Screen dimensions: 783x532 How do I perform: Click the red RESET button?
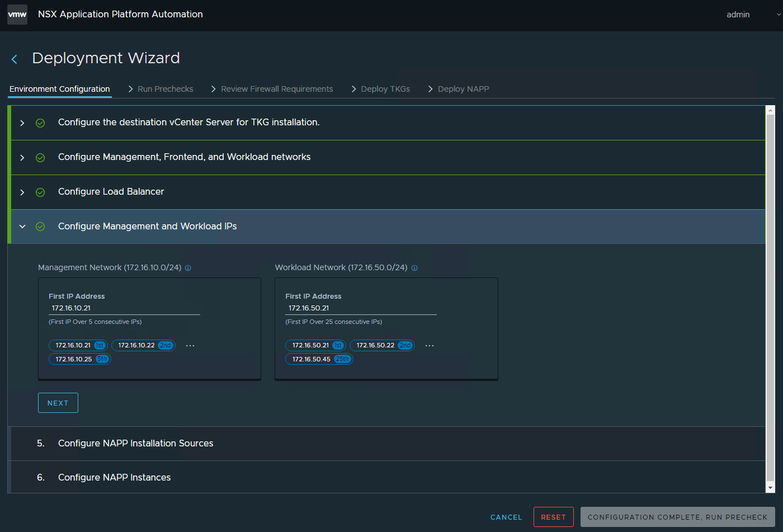[x=554, y=517]
